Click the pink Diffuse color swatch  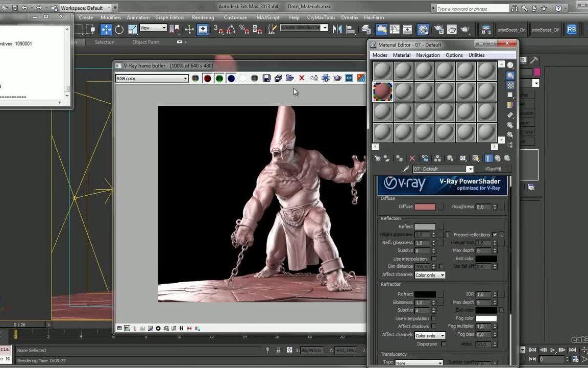pyautogui.click(x=425, y=206)
